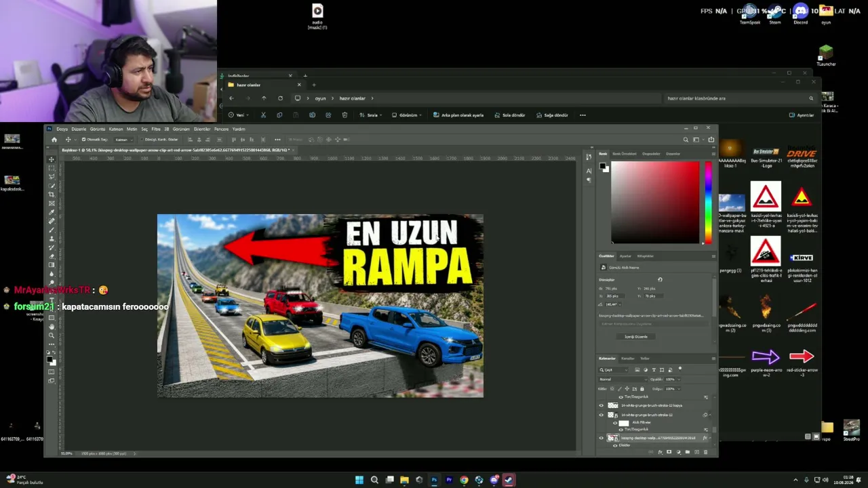Switch to the Kanallar tab
868x488 pixels.
(x=628, y=359)
